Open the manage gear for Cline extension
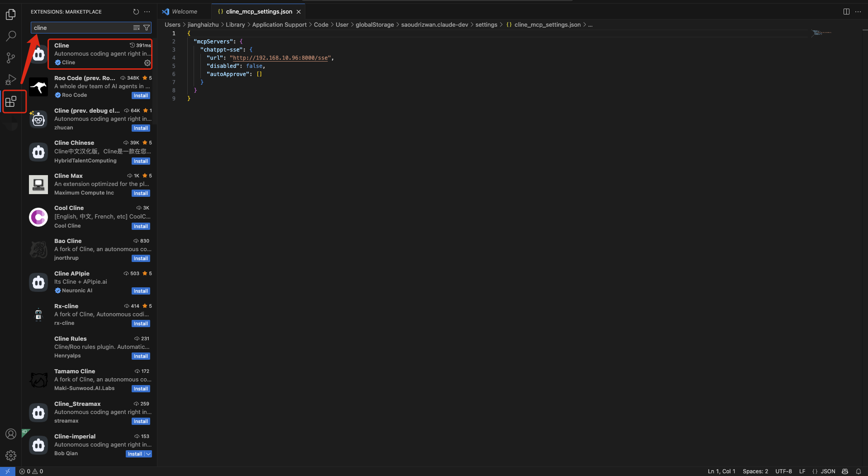 tap(147, 63)
